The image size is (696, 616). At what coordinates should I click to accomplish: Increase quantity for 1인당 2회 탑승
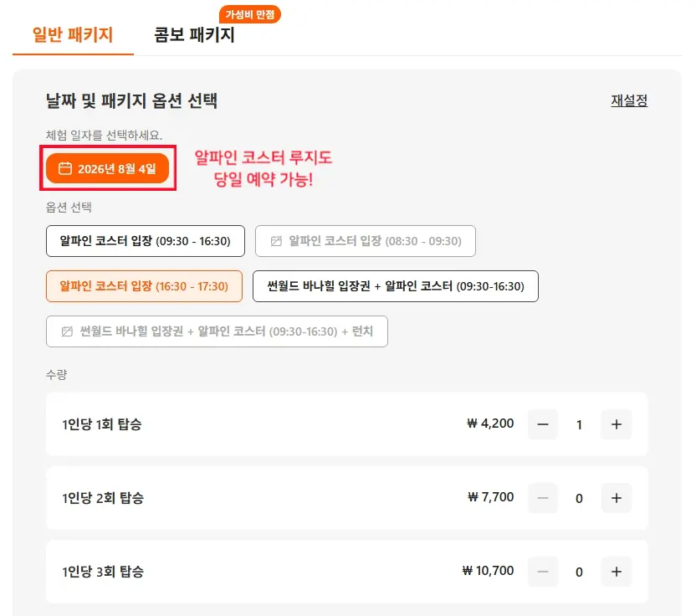coord(616,498)
